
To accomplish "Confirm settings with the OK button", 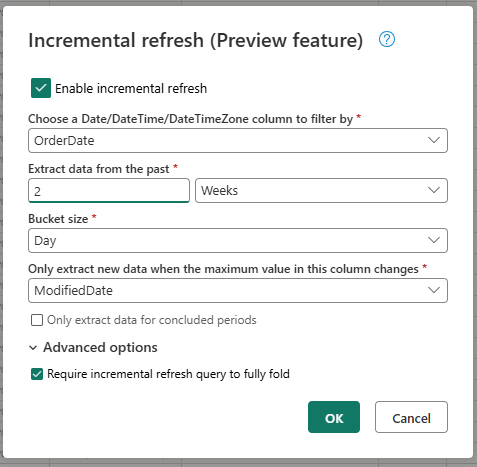I will (334, 417).
